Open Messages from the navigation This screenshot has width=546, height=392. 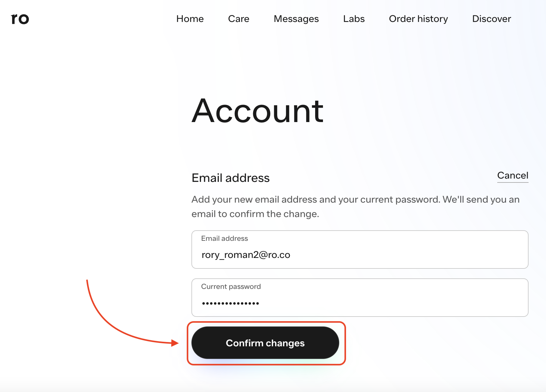296,19
